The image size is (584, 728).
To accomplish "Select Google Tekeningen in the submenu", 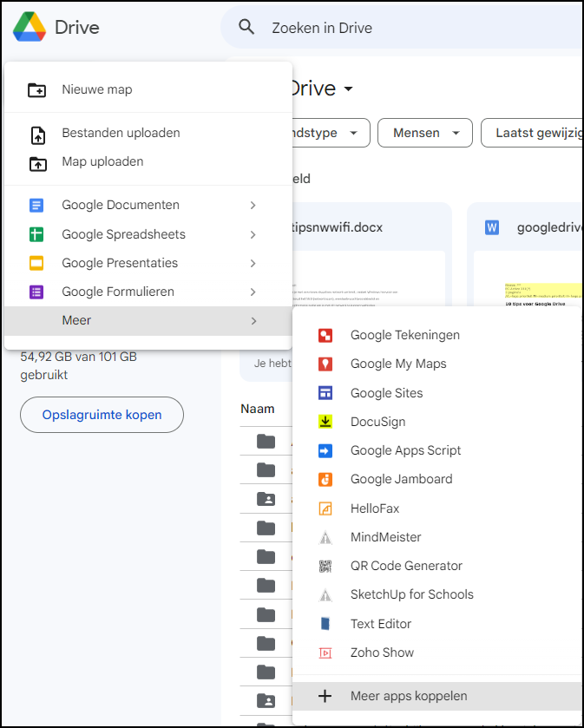I will coord(437,335).
